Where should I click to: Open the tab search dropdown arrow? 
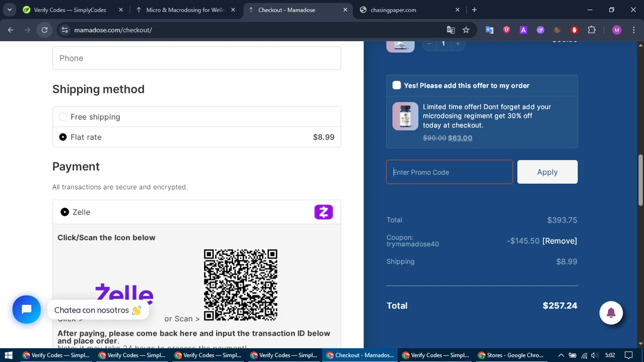point(9,10)
